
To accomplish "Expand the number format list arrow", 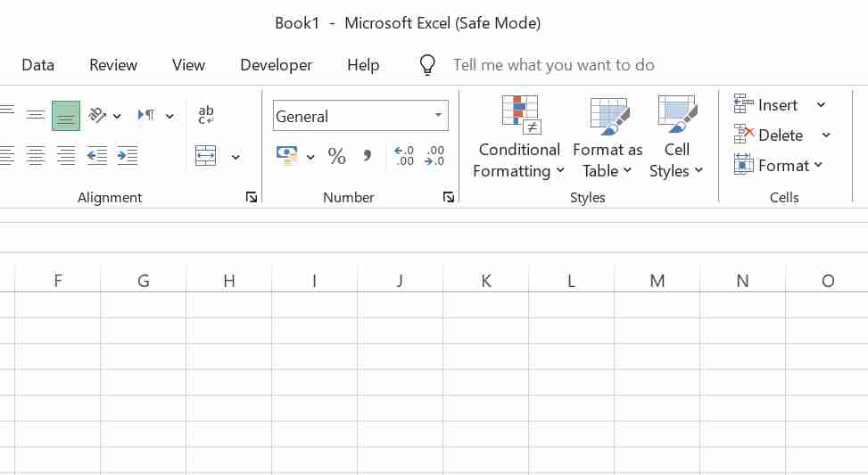I will pyautogui.click(x=438, y=115).
